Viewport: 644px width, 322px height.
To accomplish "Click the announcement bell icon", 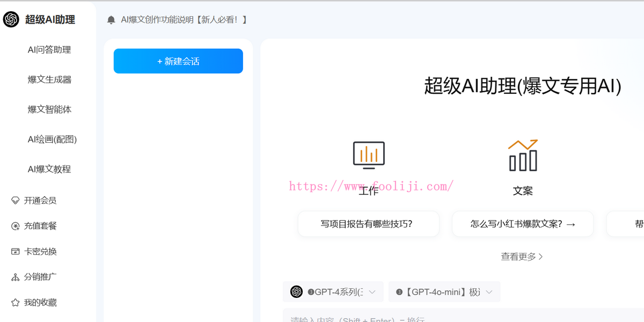I will click(111, 19).
